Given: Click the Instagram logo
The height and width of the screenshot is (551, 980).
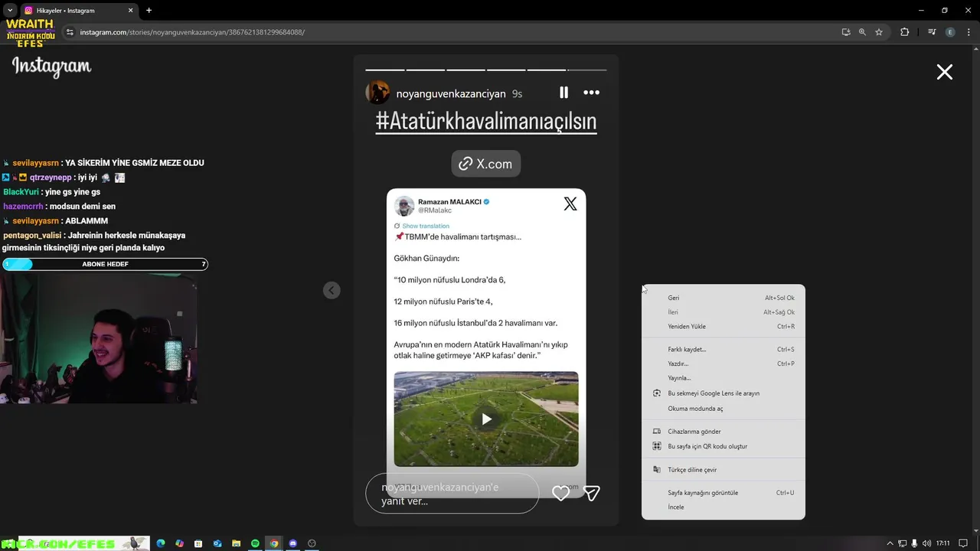Looking at the screenshot, I should pyautogui.click(x=51, y=67).
